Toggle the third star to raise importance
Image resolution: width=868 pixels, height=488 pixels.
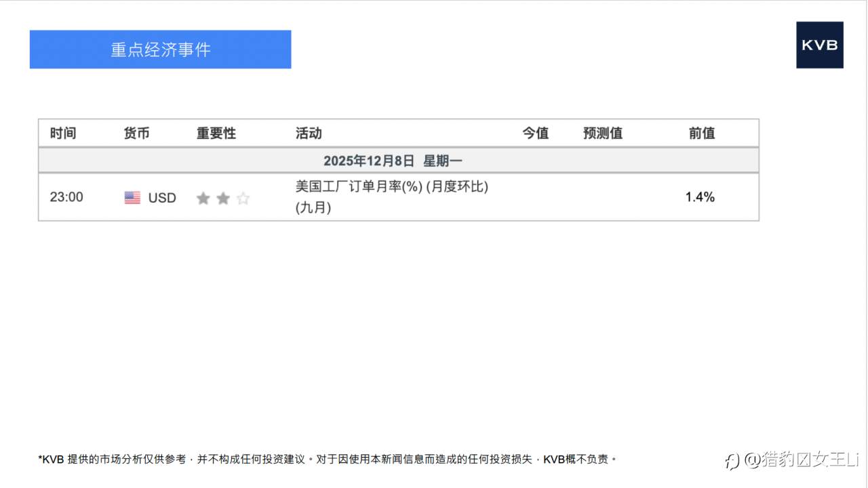click(242, 197)
